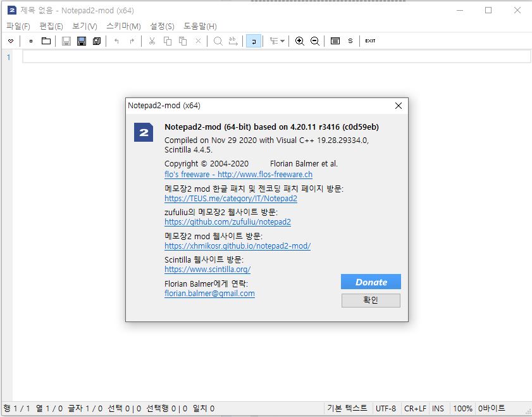Open the 설정(S) menu
The width and height of the screenshot is (532, 417).
tap(162, 26)
